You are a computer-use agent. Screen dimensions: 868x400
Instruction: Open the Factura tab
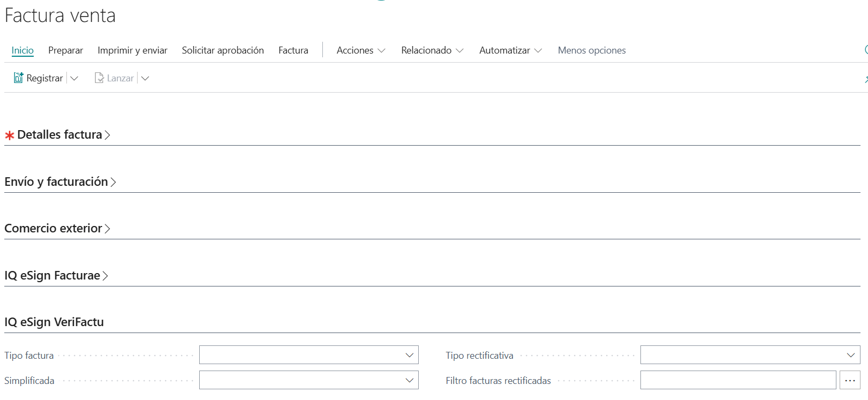coord(293,50)
